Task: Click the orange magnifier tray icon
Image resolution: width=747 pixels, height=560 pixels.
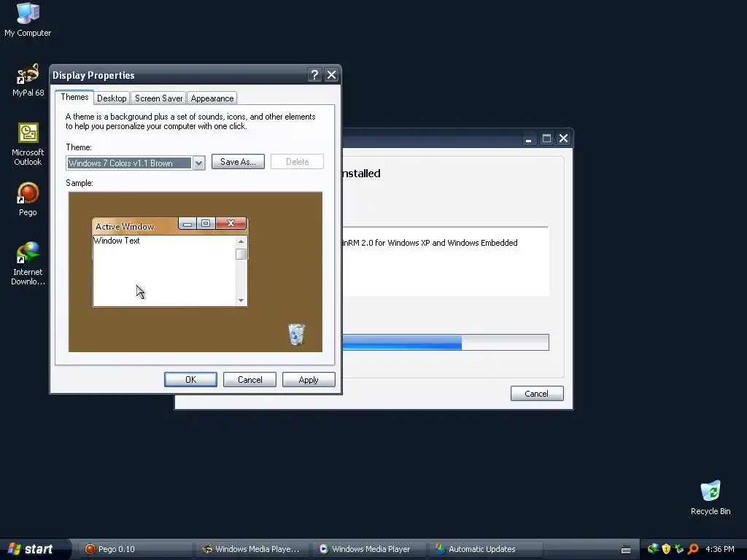Action: point(693,548)
